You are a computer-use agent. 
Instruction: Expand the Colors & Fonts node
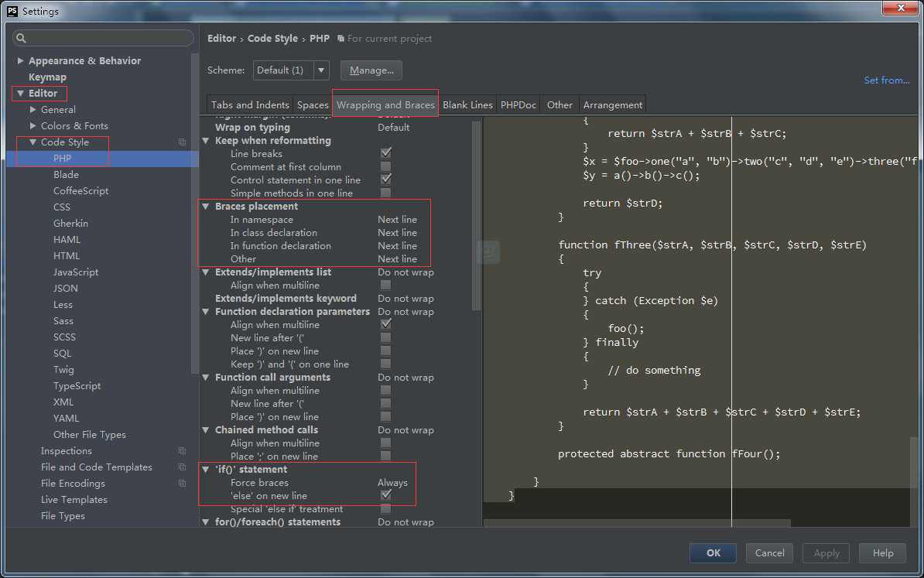(x=33, y=125)
